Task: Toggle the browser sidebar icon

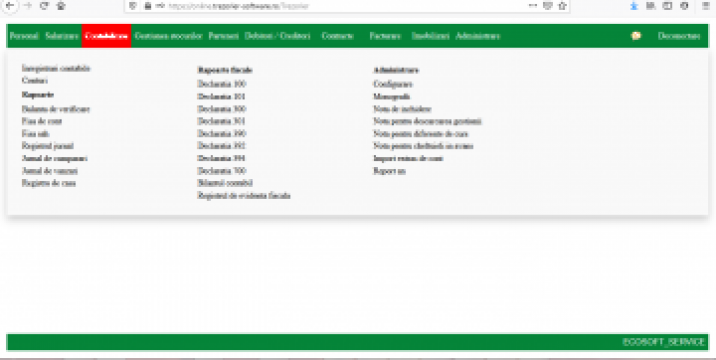Action: point(667,6)
